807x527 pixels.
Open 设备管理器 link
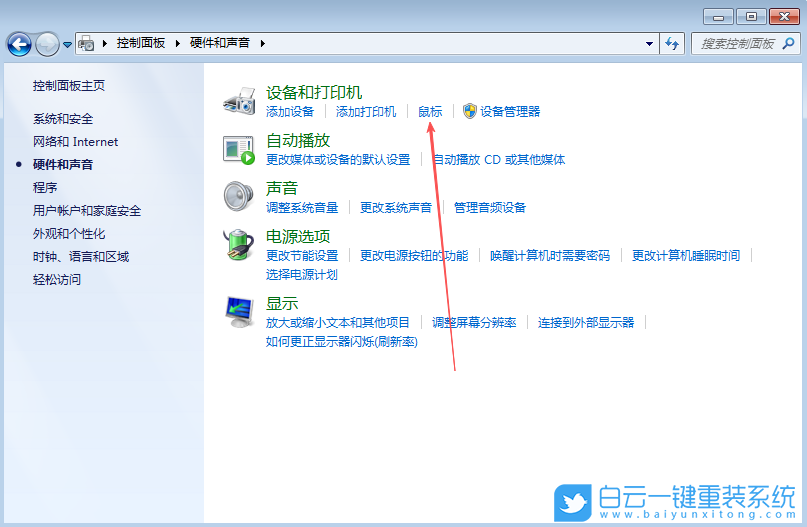[510, 111]
